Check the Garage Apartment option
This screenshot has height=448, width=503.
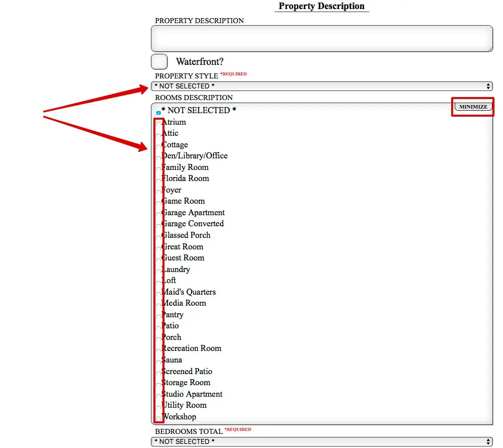point(158,214)
